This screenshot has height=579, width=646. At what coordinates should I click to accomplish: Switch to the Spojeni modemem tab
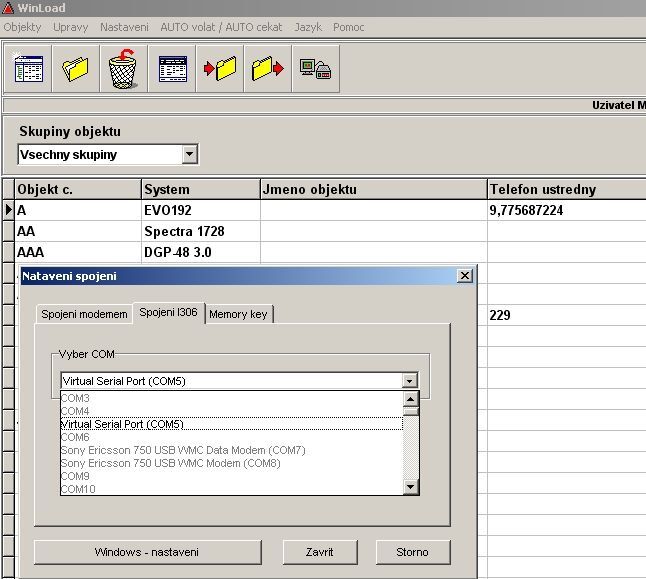(84, 314)
